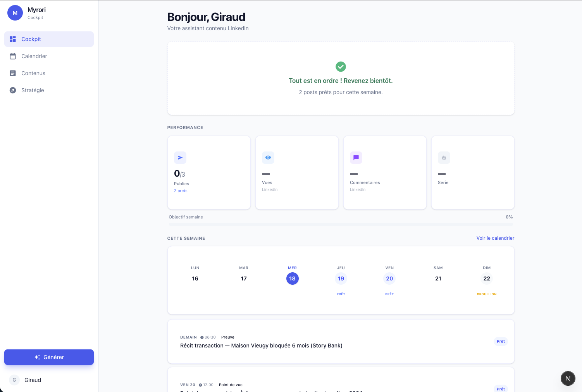Open the Récit transaction Maison Vieugy post
Image resolution: width=582 pixels, height=392 pixels.
coord(261,346)
